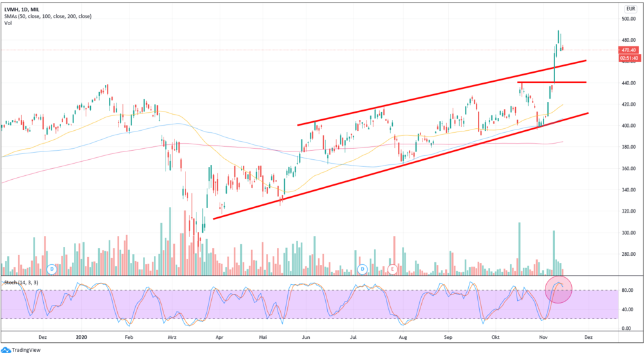This screenshot has height=357, width=644.
Task: Click the Okt label on time axis
Action: [496, 337]
